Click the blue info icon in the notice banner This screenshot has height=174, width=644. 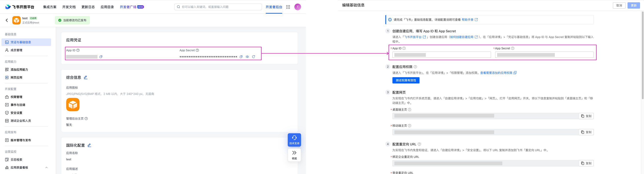point(390,20)
